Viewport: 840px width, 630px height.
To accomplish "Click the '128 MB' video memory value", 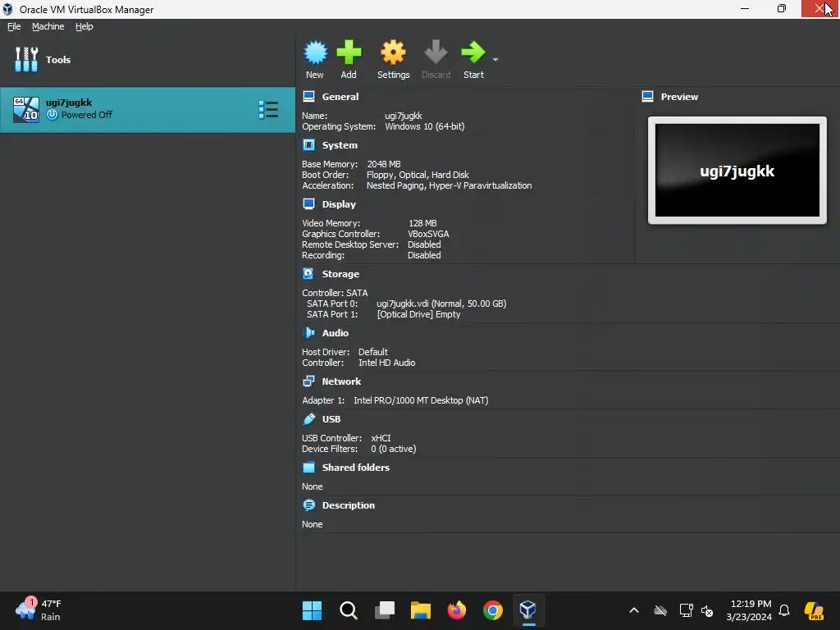I will click(422, 223).
